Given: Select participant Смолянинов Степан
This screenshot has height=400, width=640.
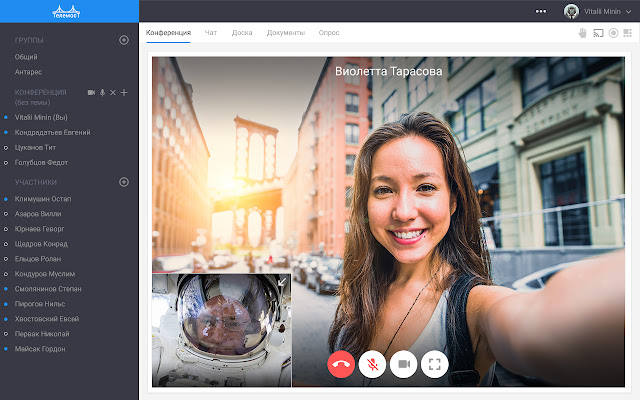Looking at the screenshot, I should click(x=48, y=289).
